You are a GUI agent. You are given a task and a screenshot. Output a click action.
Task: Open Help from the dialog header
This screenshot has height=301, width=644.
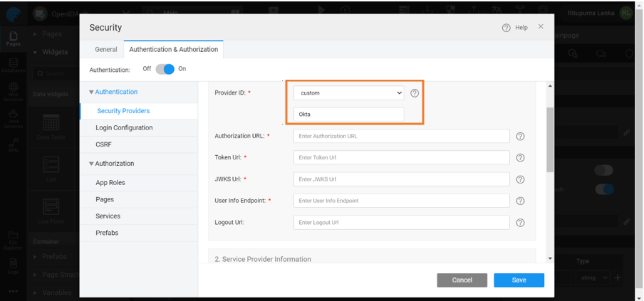click(x=515, y=28)
